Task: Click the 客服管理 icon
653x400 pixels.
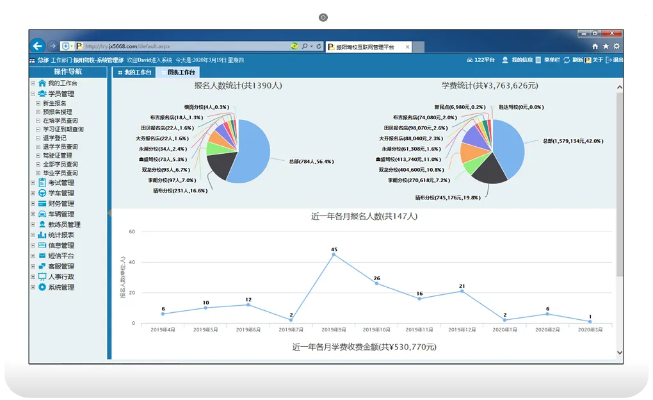Action: [42, 266]
